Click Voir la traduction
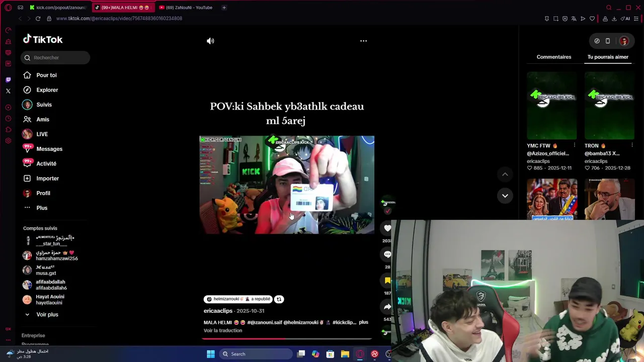This screenshot has width=644, height=362. (223, 330)
